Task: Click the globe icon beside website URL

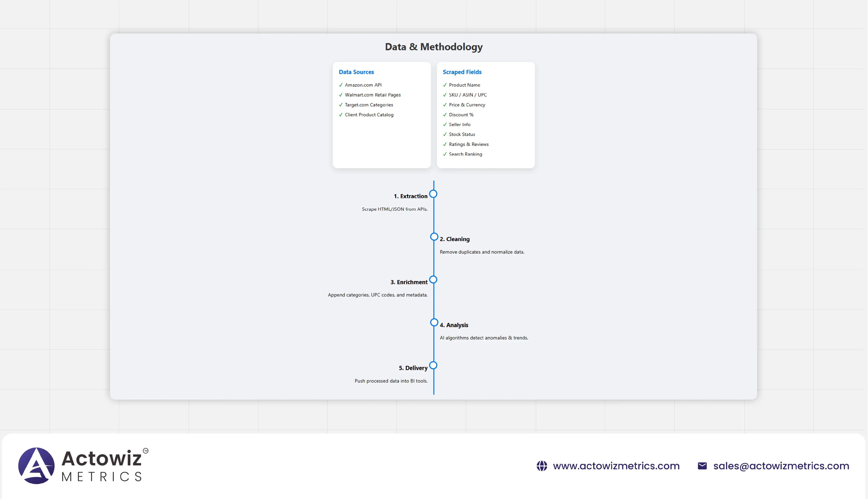Action: tap(542, 466)
